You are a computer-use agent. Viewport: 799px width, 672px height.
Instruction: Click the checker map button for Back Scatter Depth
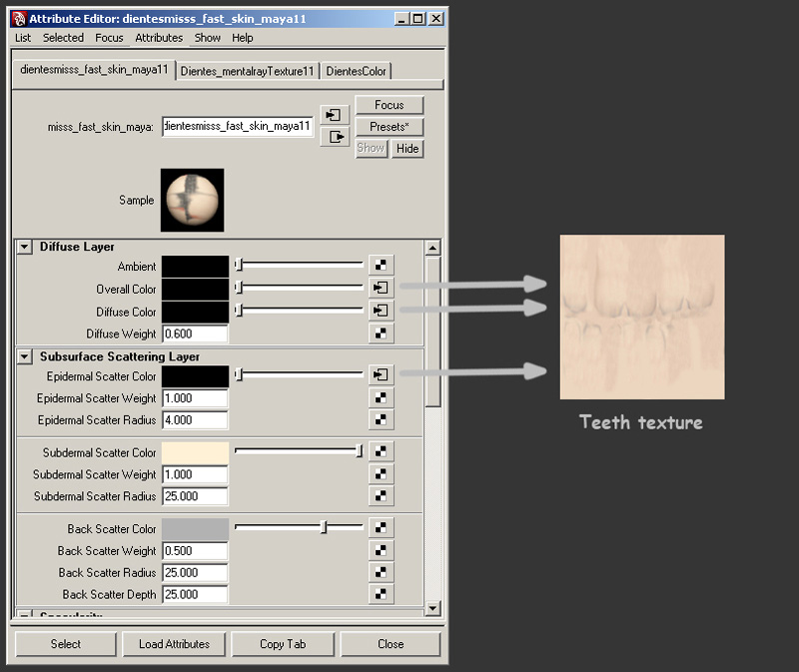point(381,594)
